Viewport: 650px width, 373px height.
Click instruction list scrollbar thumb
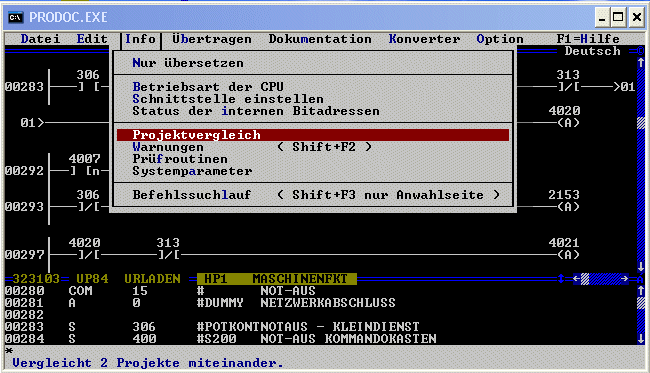click(x=641, y=303)
